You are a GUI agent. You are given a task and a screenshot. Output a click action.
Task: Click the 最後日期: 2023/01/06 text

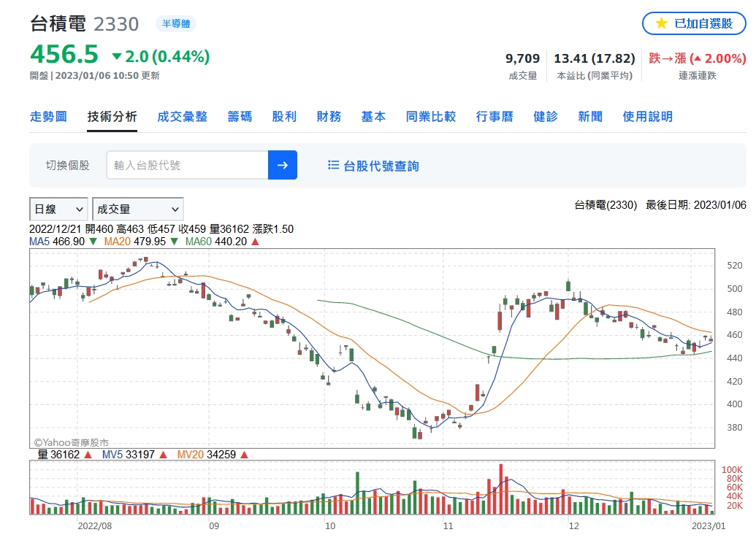(x=695, y=205)
